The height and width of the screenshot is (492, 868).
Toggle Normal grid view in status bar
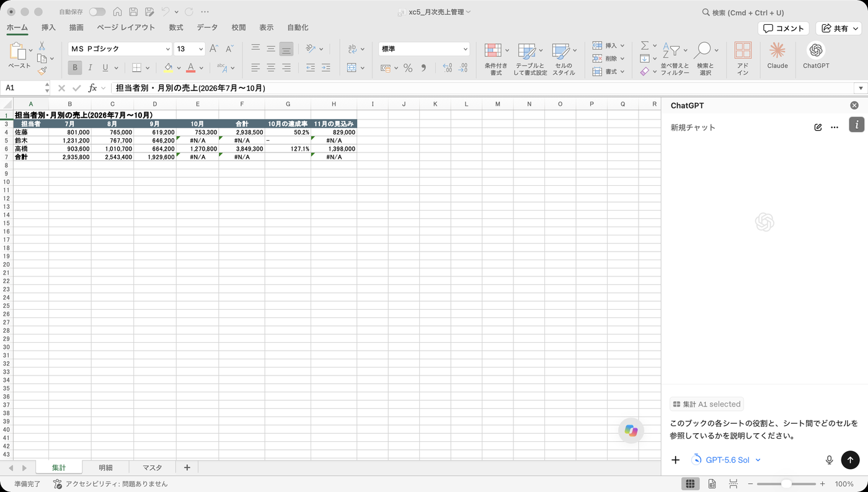coord(690,484)
